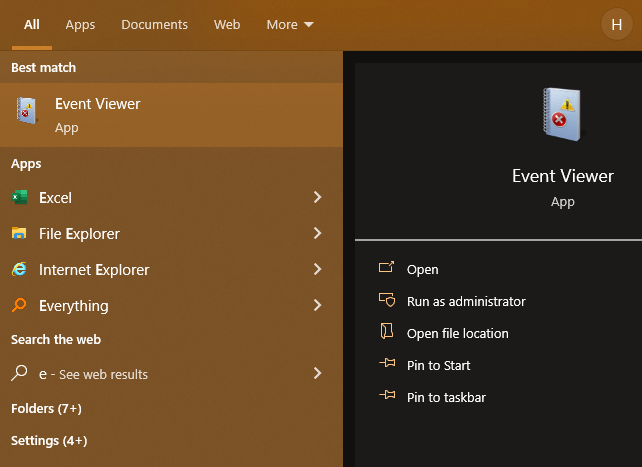Click the File Explorer folder icon
The width and height of the screenshot is (642, 467).
click(19, 234)
